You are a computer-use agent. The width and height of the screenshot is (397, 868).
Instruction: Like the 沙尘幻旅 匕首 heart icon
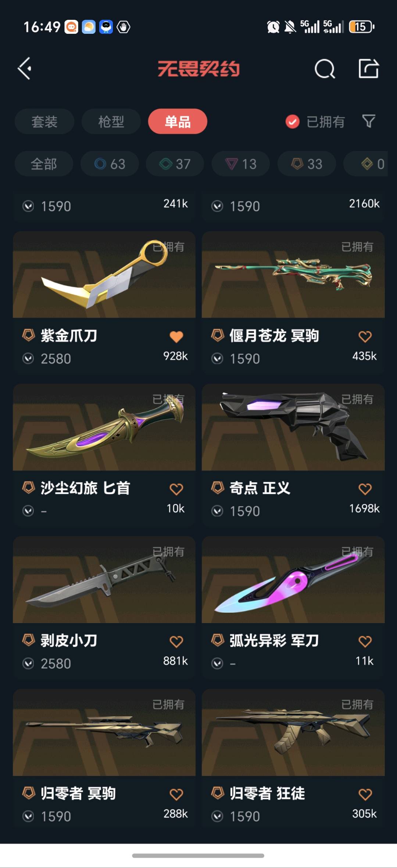click(x=176, y=489)
